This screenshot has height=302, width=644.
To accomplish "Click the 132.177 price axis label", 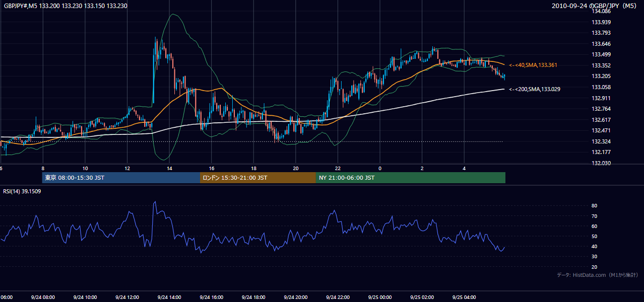I will [x=601, y=152].
